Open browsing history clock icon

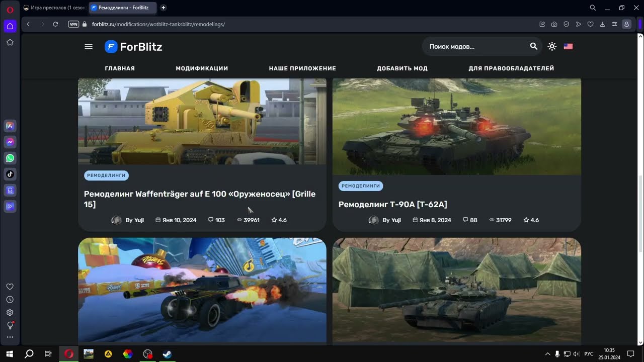[x=10, y=299]
